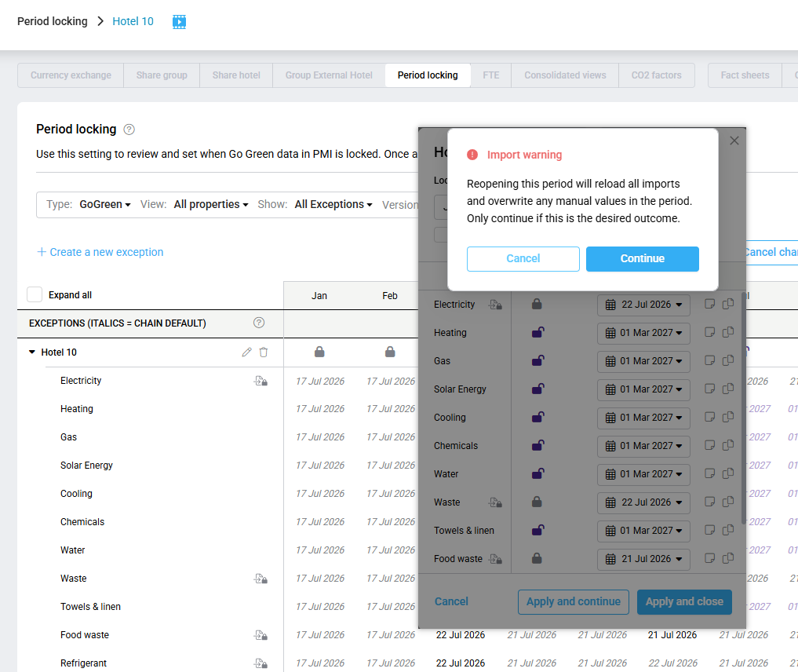
Task: Switch to the Group External Hotel tab
Action: (329, 75)
